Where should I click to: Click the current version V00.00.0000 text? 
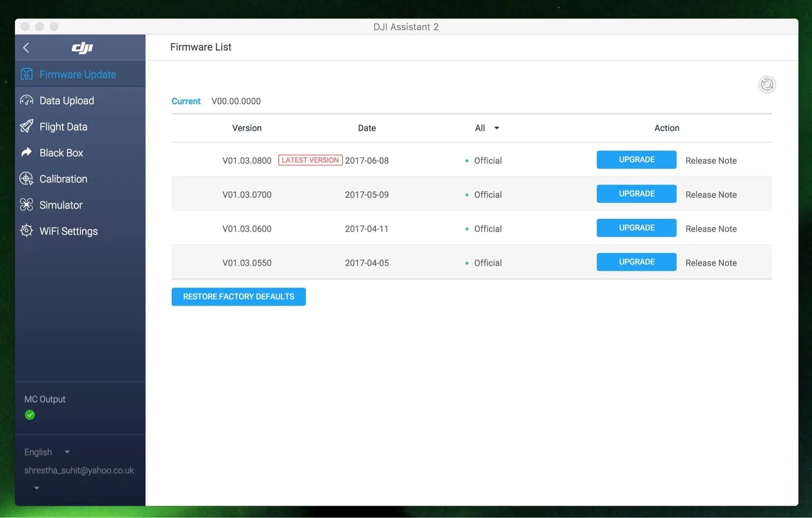tap(236, 101)
